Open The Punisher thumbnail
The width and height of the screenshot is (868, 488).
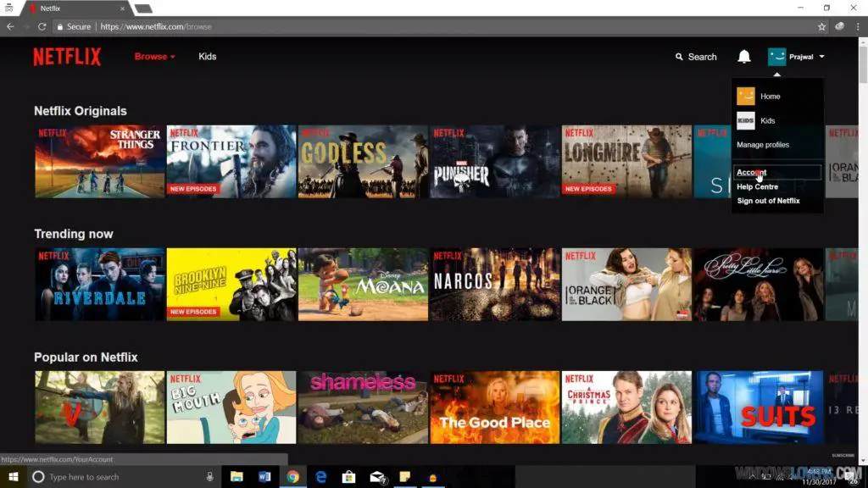pyautogui.click(x=495, y=162)
